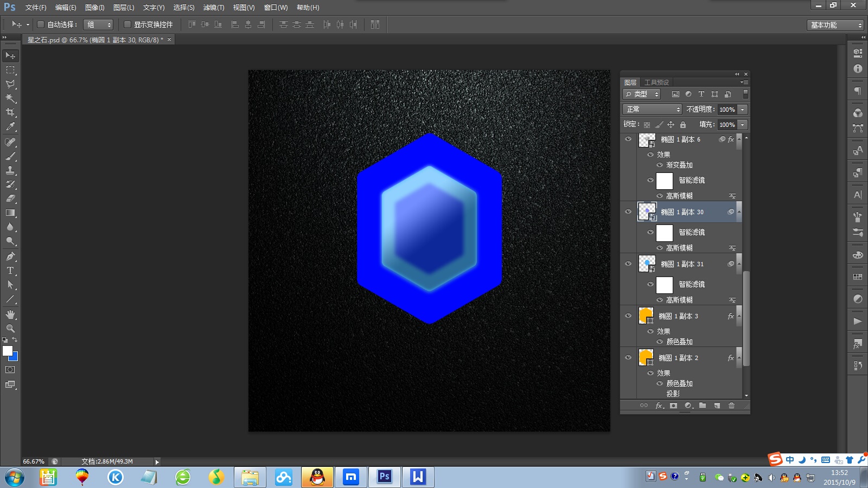This screenshot has height=488, width=868.
Task: Select the Dodge tool
Action: [x=10, y=241]
